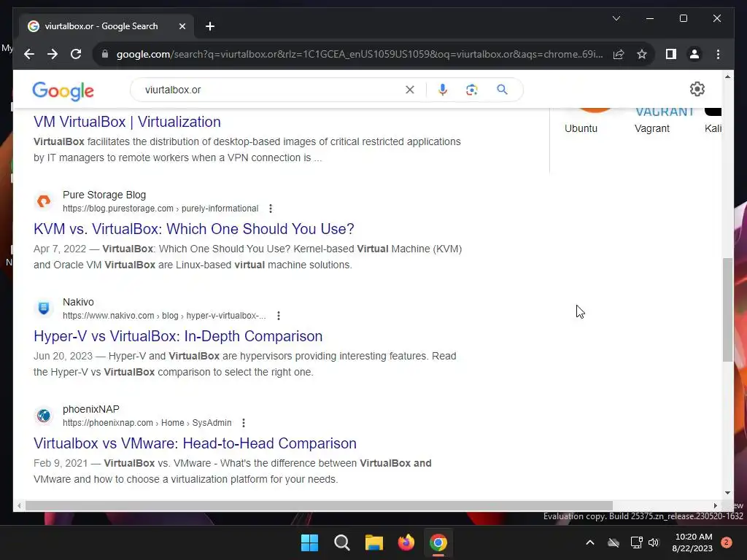Open the OneDrive tray icon

614,542
